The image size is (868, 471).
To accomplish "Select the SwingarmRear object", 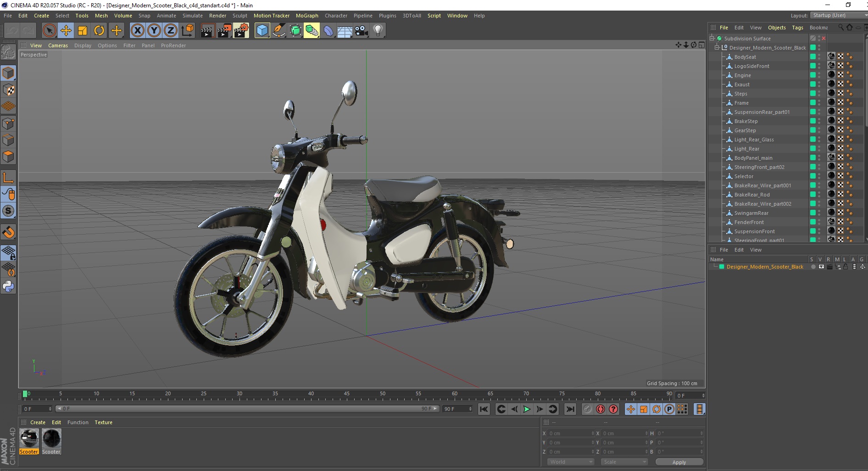I will pos(751,213).
